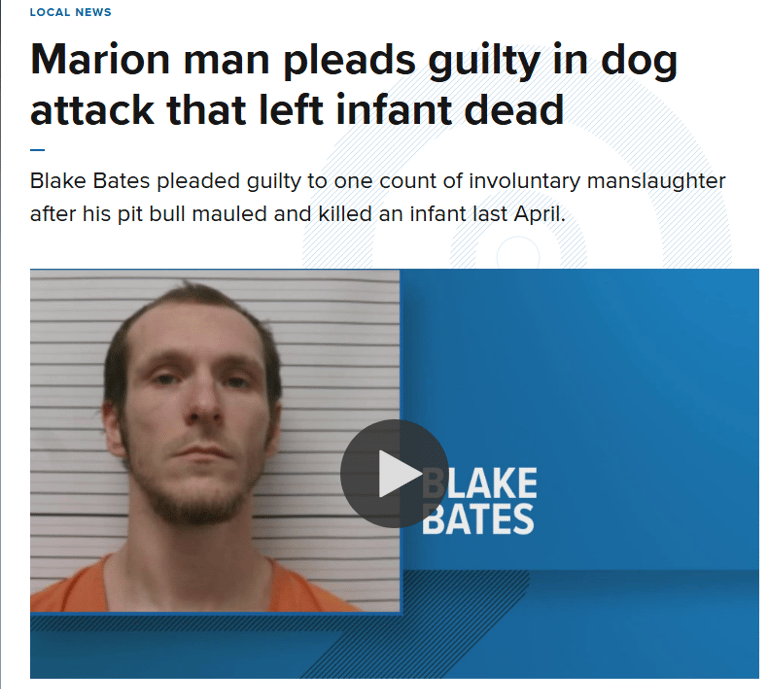The height and width of the screenshot is (689, 768).
Task: Click the word dog in the headline
Action: pos(639,62)
